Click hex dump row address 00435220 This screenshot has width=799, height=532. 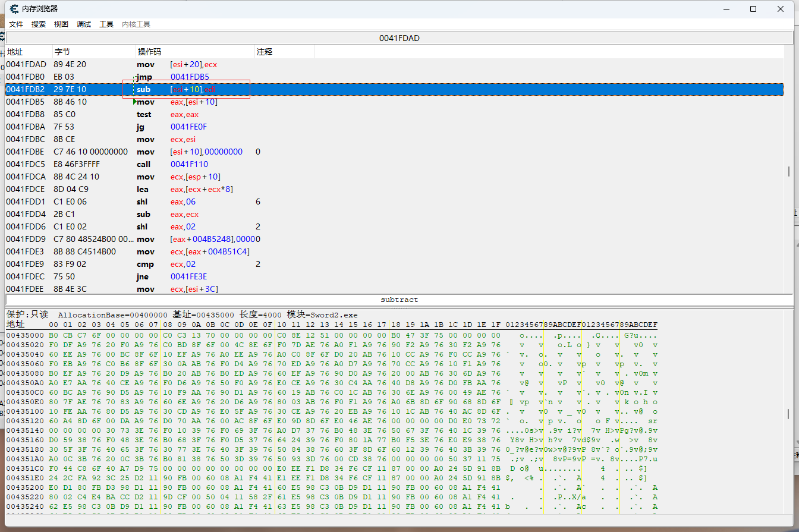[26, 497]
